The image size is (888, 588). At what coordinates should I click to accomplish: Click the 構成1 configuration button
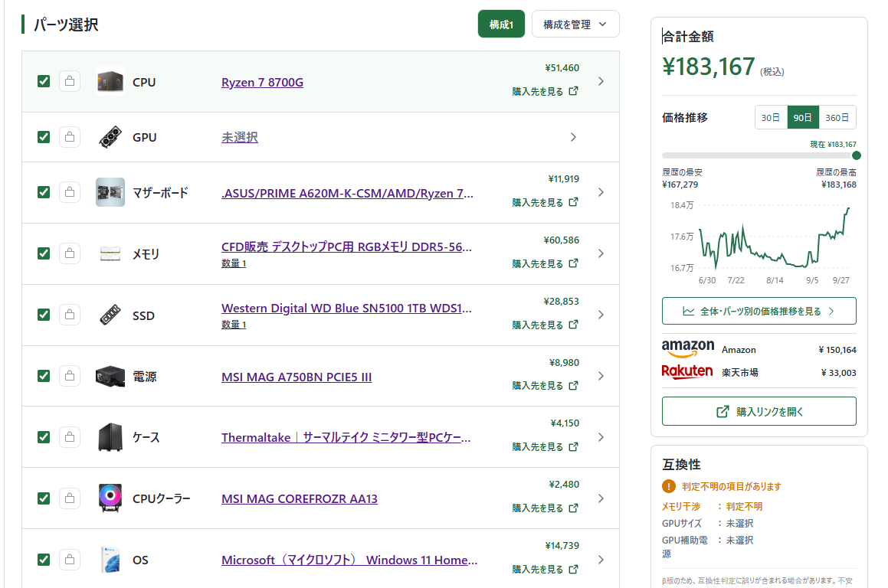[501, 24]
